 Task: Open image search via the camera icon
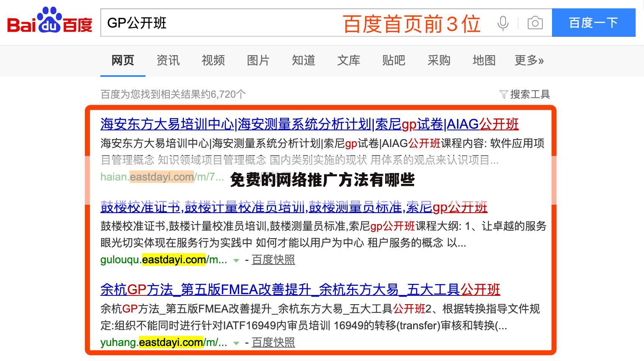point(534,23)
